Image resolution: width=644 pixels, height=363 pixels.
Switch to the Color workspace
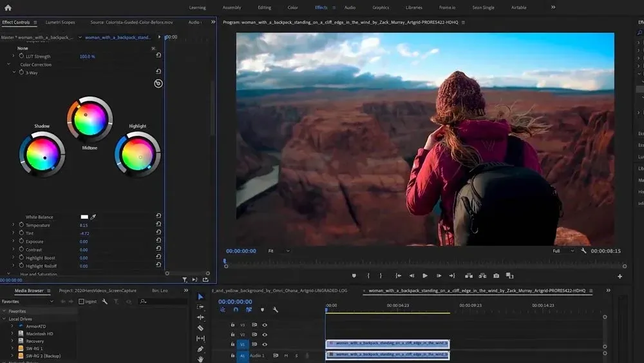tap(293, 7)
